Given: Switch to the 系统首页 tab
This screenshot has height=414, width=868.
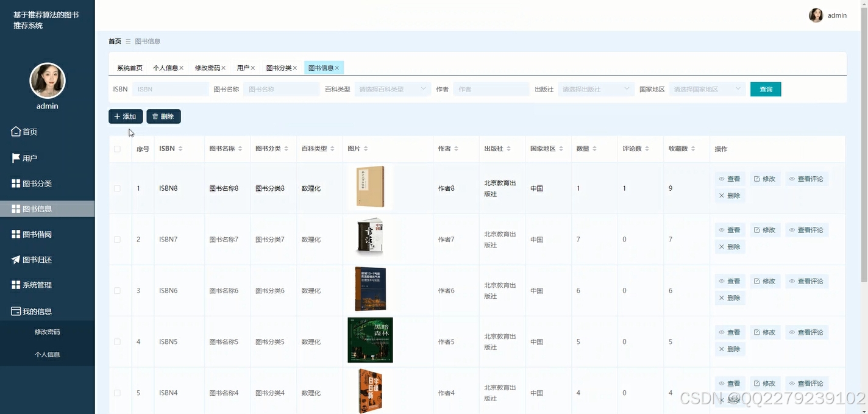Looking at the screenshot, I should point(129,68).
